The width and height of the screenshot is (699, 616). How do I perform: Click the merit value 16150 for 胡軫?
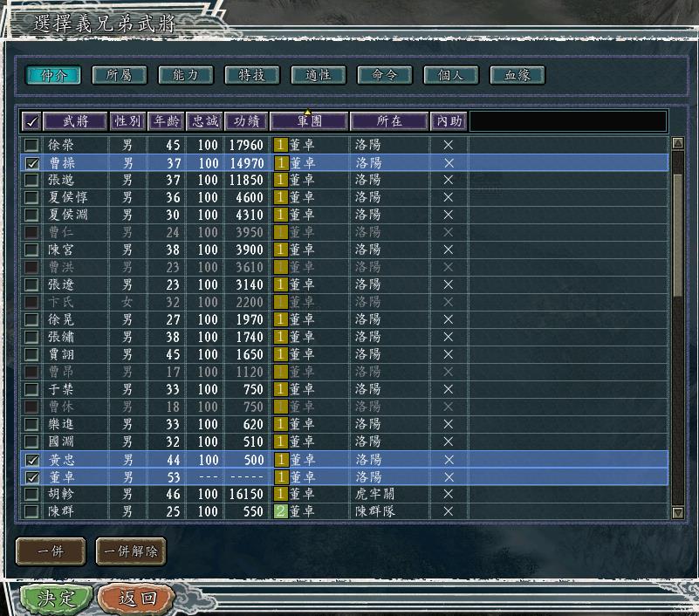pyautogui.click(x=246, y=495)
